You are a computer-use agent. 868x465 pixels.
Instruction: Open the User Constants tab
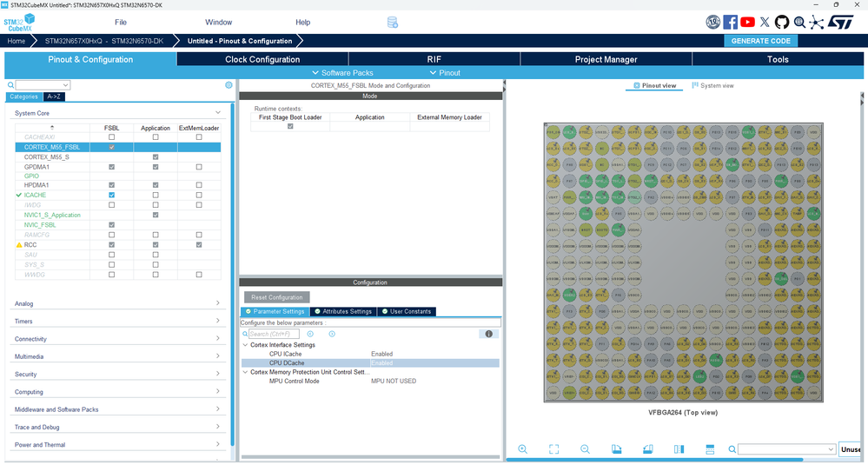407,312
